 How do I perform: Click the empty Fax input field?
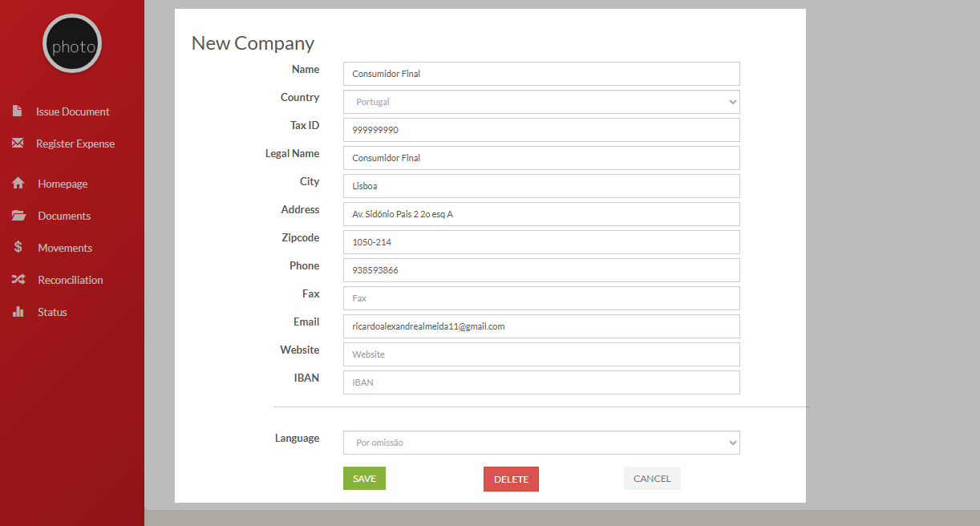541,298
